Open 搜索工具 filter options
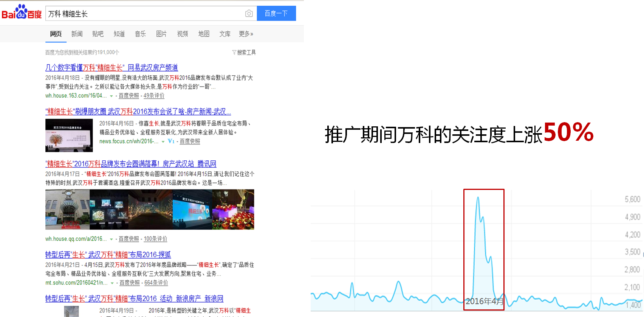This screenshot has height=317, width=644. tap(246, 52)
